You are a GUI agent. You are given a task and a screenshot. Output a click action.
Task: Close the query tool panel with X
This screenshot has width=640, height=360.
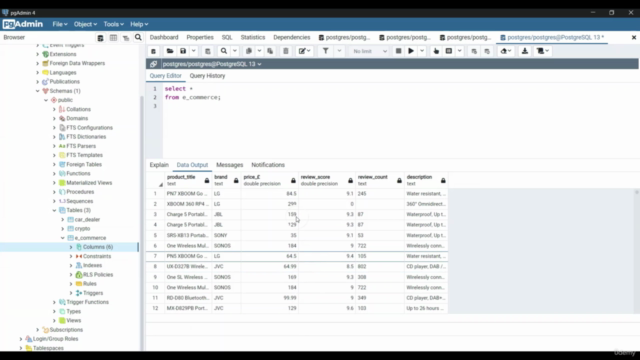coord(634,38)
